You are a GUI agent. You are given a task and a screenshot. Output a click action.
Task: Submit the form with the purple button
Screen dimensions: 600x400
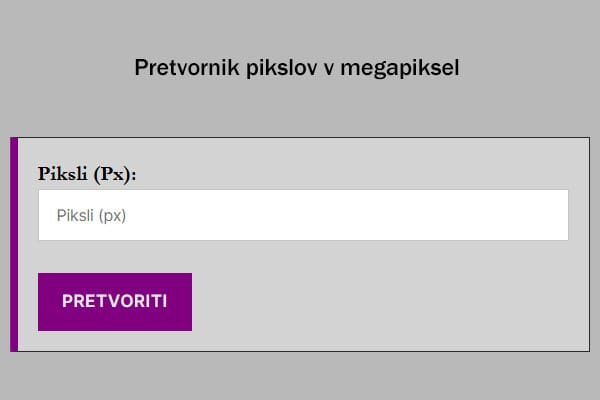pyautogui.click(x=114, y=301)
